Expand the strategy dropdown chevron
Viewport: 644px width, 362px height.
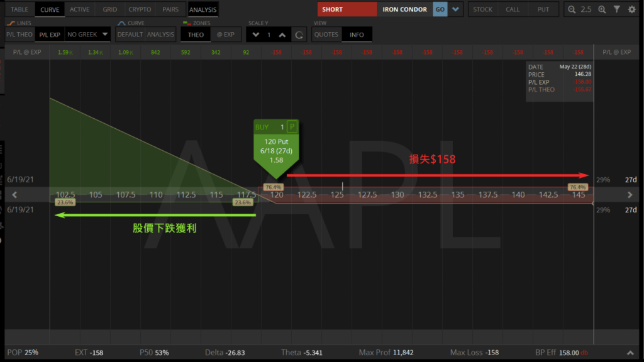(455, 9)
